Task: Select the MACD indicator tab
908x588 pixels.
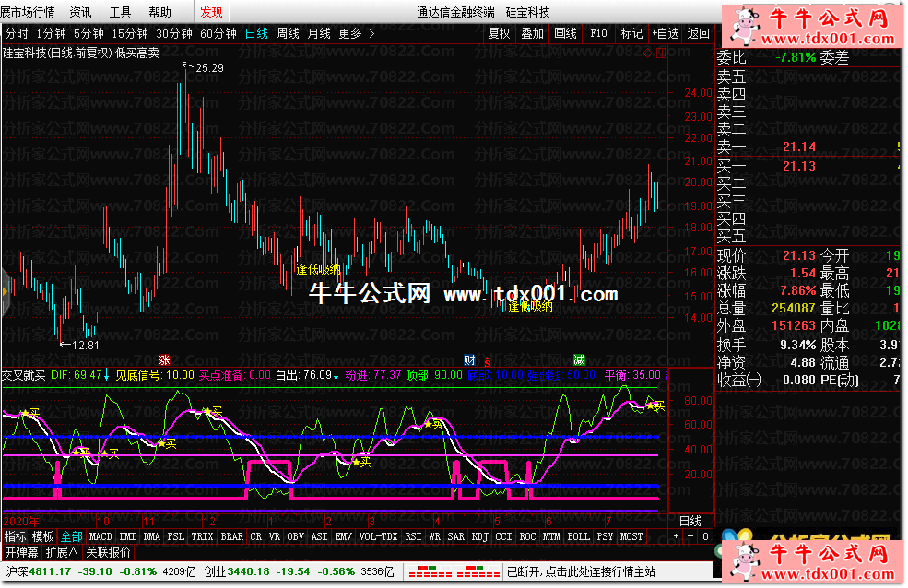Action: [100, 536]
